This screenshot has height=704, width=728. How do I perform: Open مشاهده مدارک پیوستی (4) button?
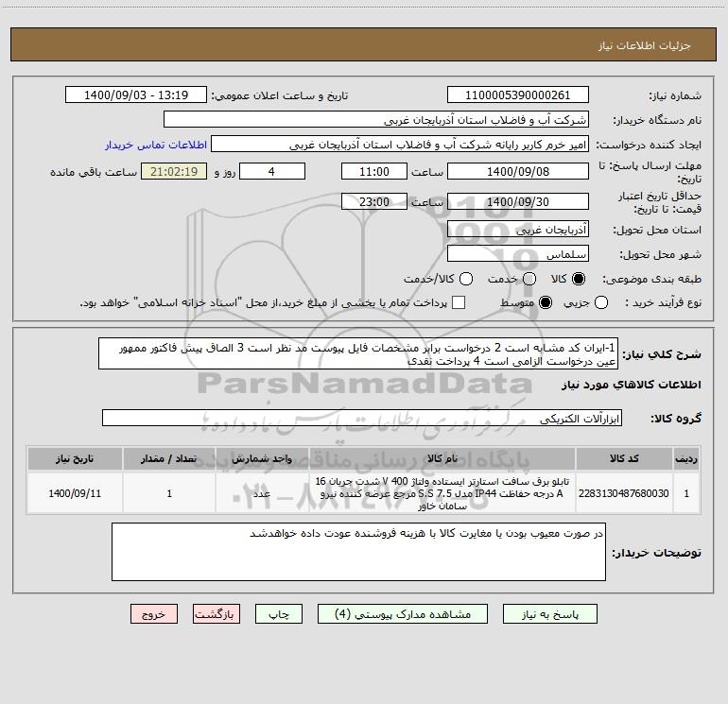403,614
